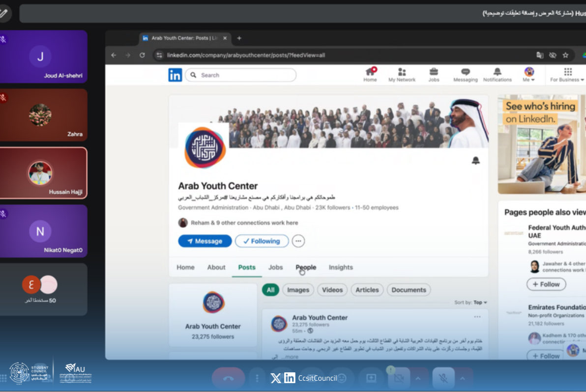Viewport: 586px width, 392px height.
Task: Go back using the browser back arrow
Action: tap(114, 55)
